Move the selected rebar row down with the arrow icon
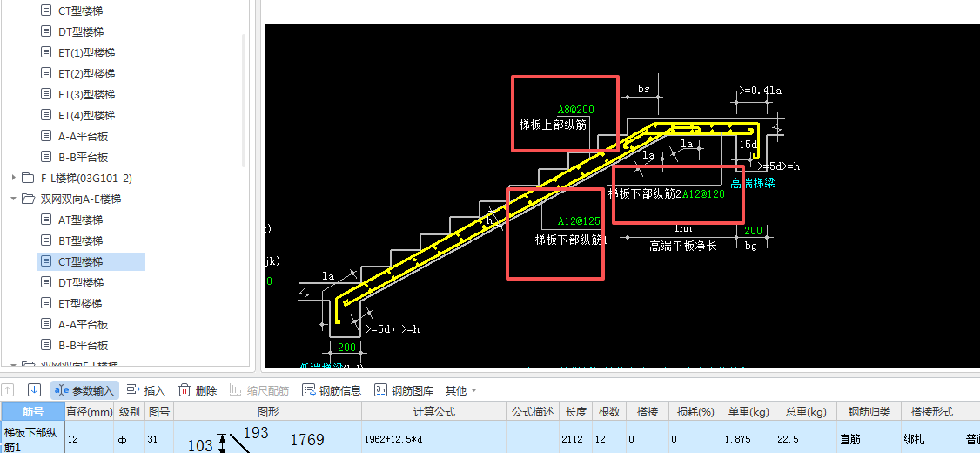Screen dimensions: 980x453 (x=34, y=389)
